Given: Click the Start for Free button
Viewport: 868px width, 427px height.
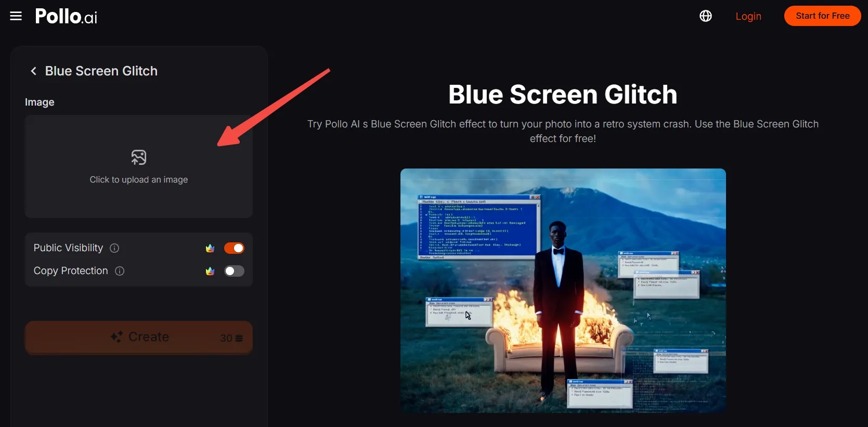Looking at the screenshot, I should 822,16.
